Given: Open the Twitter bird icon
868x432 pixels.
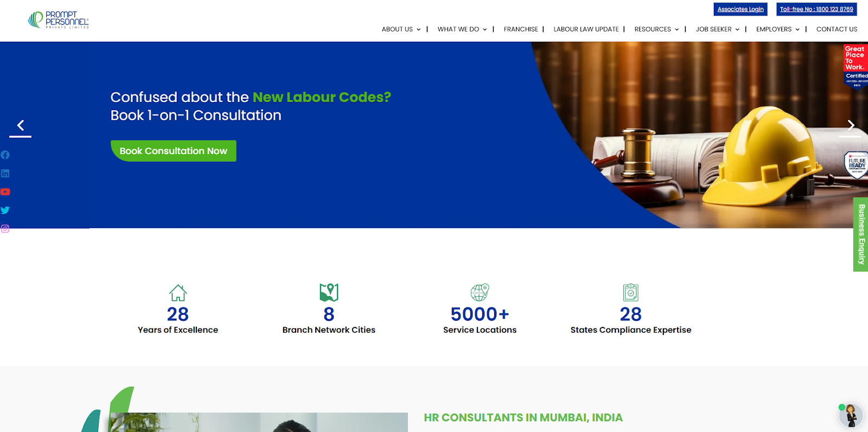Looking at the screenshot, I should 5,211.
